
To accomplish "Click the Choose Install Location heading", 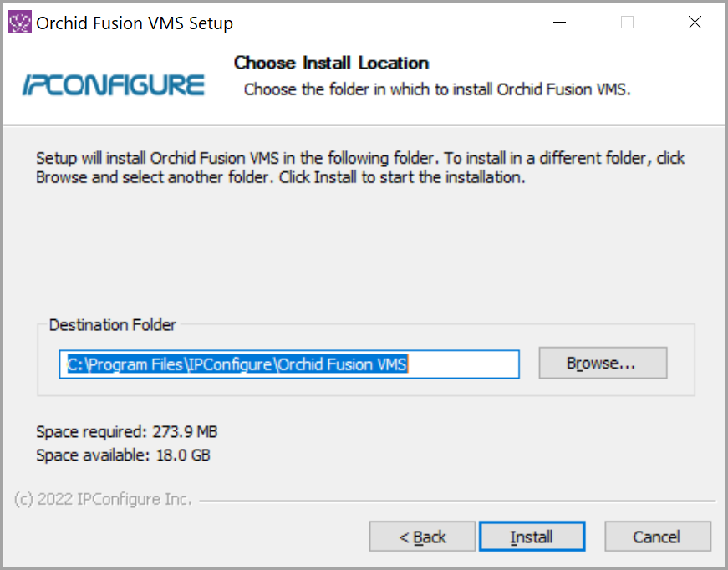I will 331,63.
